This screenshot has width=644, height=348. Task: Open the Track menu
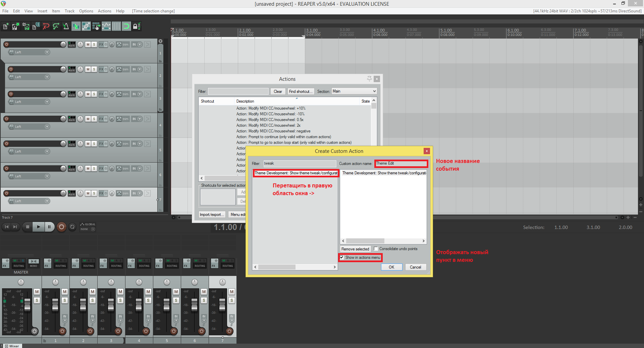[x=69, y=11]
